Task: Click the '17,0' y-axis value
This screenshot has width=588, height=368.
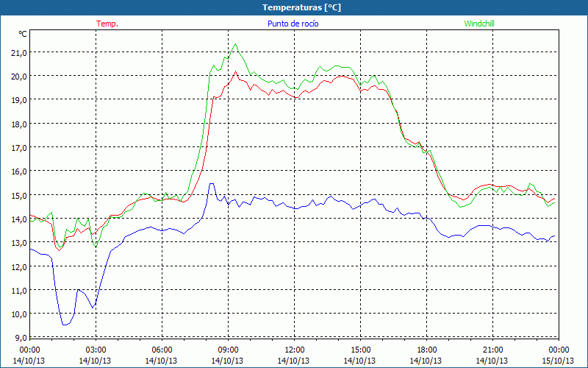Action: point(19,147)
